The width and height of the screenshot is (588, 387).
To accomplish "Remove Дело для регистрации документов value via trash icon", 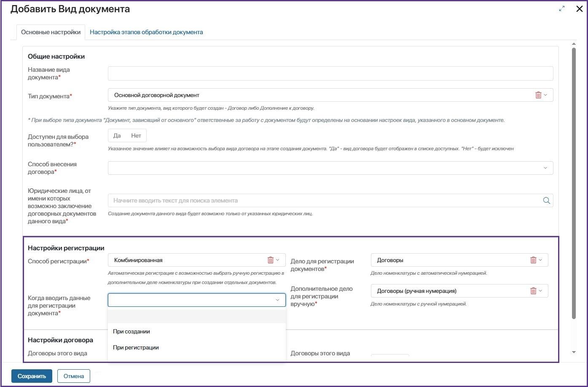I will point(533,260).
